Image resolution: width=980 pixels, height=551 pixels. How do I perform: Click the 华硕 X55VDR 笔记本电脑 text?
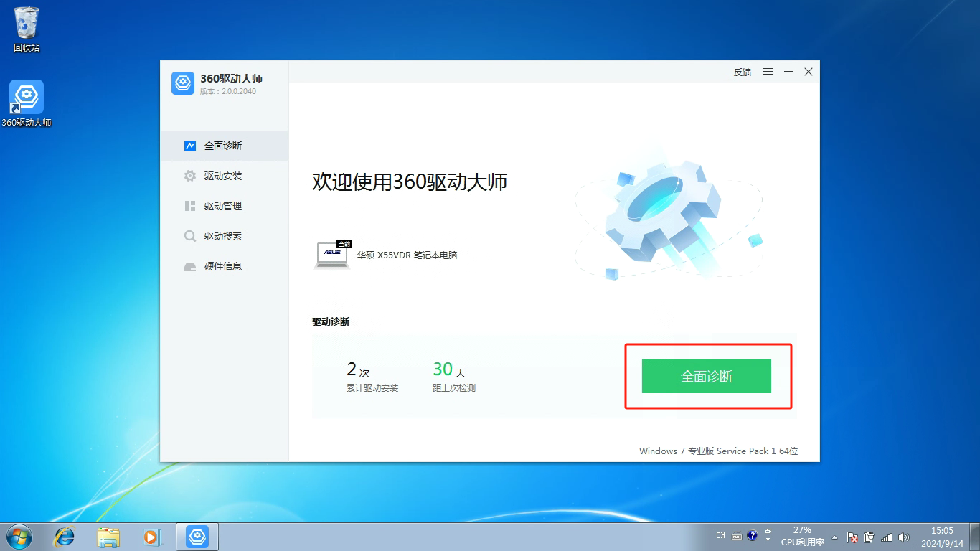[407, 255]
